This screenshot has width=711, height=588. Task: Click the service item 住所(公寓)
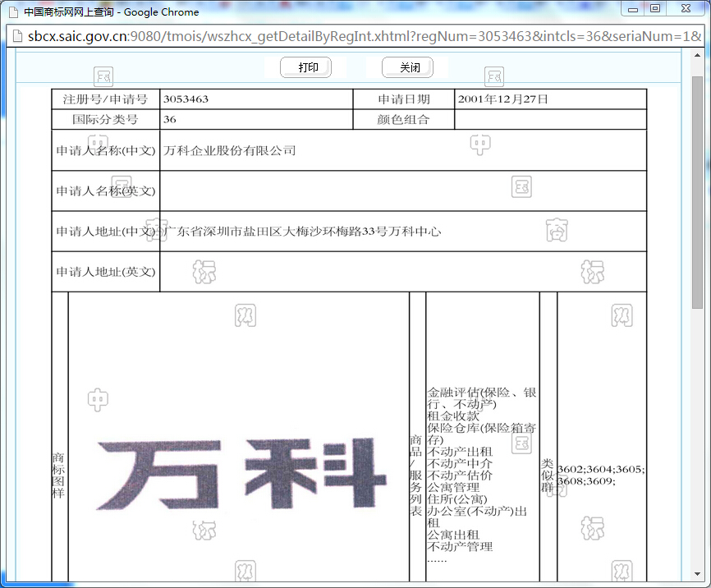[457, 499]
